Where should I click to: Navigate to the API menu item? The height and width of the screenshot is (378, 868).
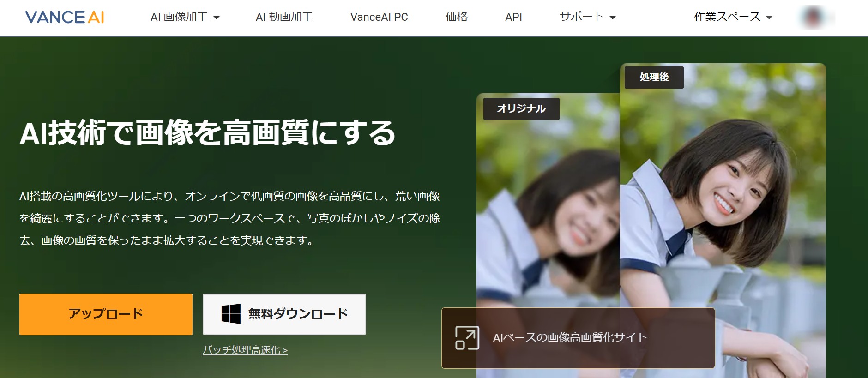(513, 17)
